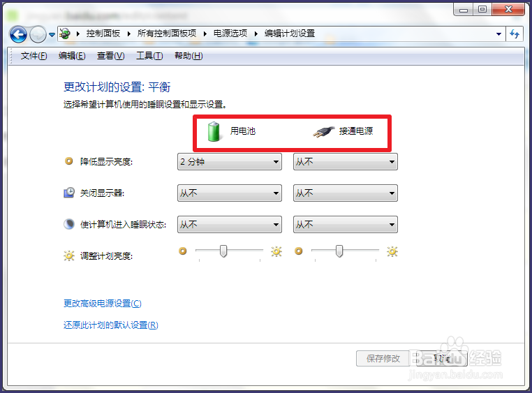The width and height of the screenshot is (532, 393).
Task: Click the green battery icon
Action: (x=214, y=131)
